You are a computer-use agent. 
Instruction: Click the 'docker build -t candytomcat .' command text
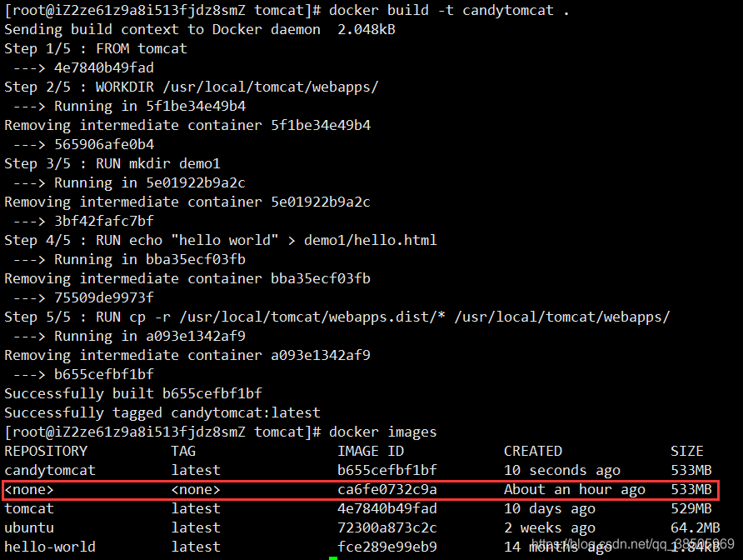point(449,11)
